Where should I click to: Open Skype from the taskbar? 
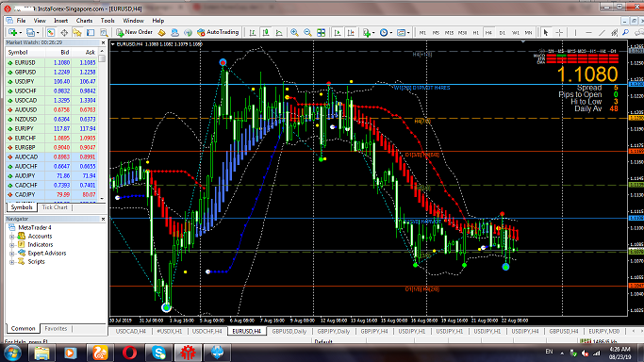pos(158,353)
